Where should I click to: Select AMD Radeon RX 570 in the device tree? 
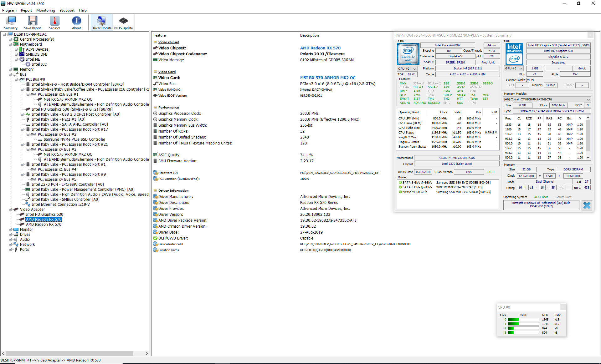pos(44,219)
